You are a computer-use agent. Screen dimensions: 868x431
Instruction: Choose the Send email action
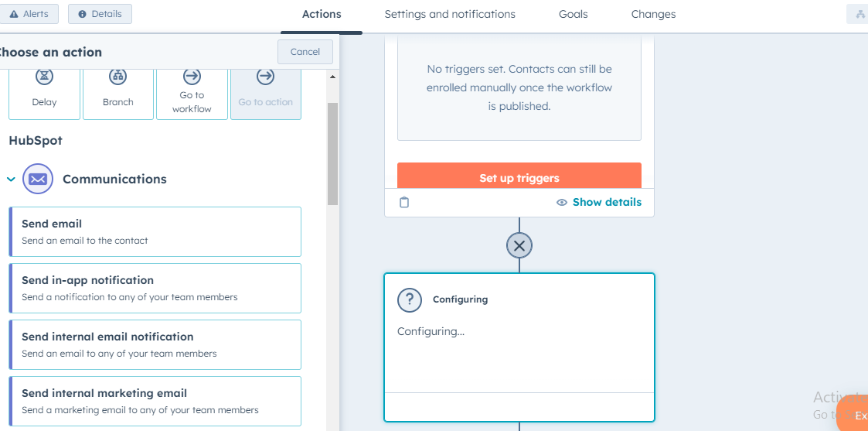click(155, 231)
